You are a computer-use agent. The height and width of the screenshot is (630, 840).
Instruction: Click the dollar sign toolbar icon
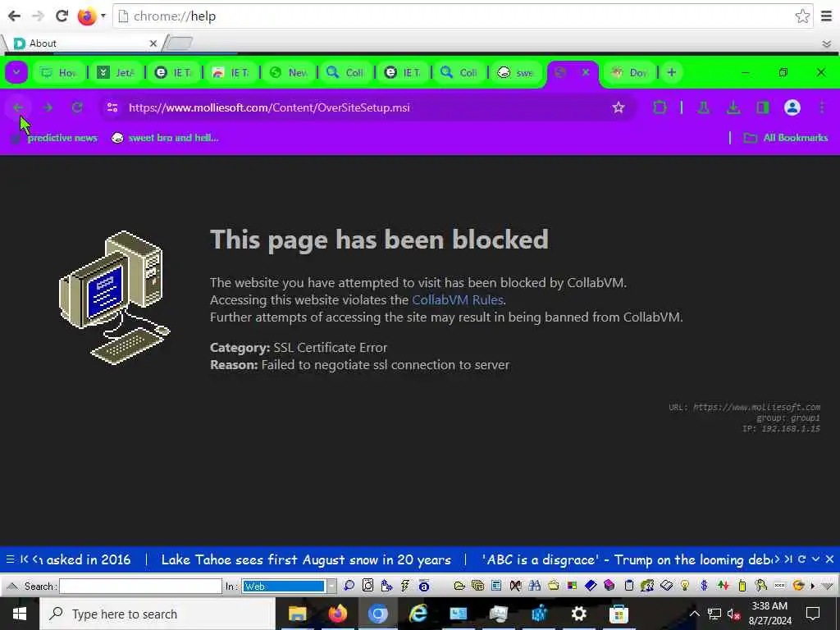(704, 586)
